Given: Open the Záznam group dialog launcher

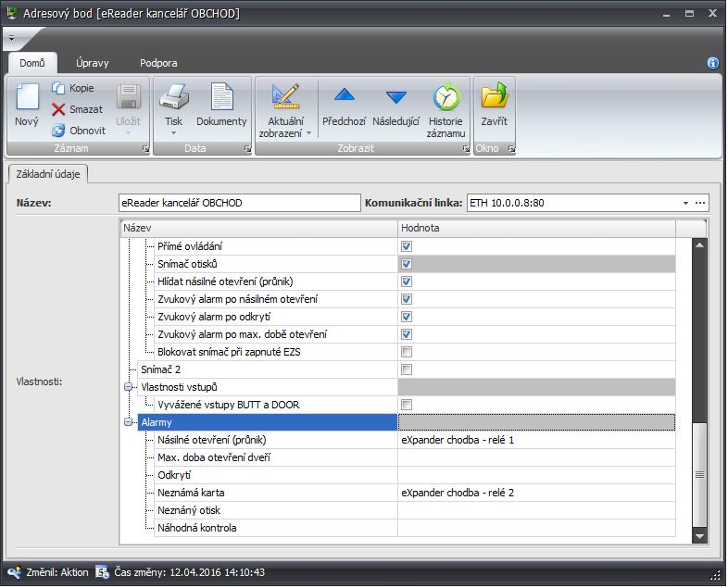Looking at the screenshot, I should coord(145,148).
